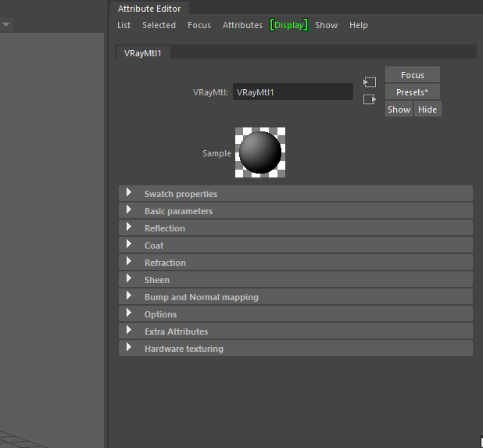The width and height of the screenshot is (483, 448).
Task: Expand the Options section
Action: pos(295,314)
